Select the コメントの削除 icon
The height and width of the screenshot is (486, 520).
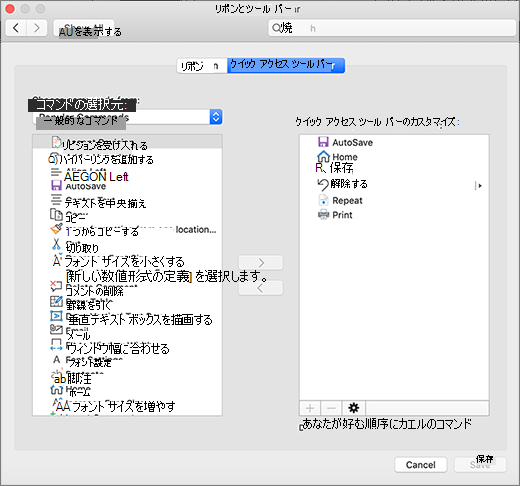(x=56, y=286)
